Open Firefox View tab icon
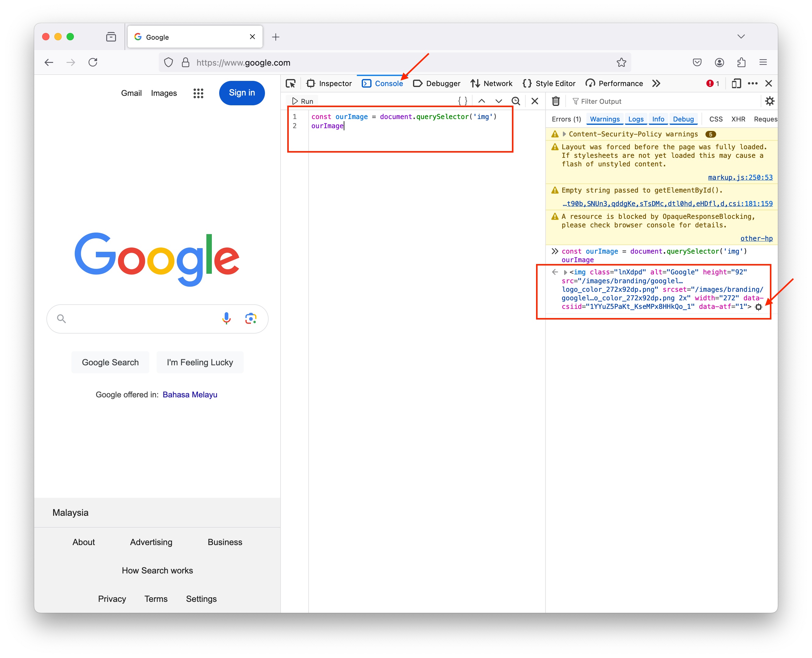This screenshot has width=812, height=658. 111,37
